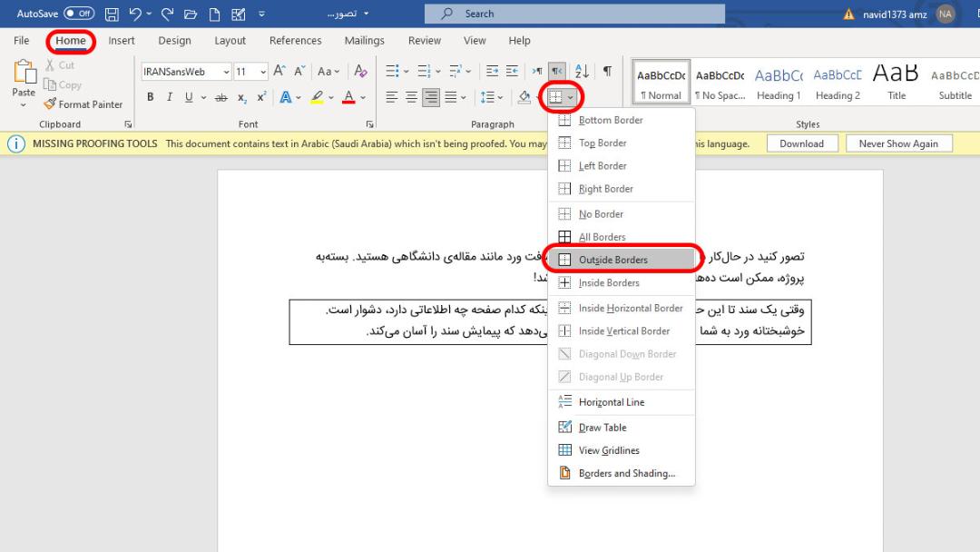Decrease font size with shrink icon
980x552 pixels.
point(299,71)
